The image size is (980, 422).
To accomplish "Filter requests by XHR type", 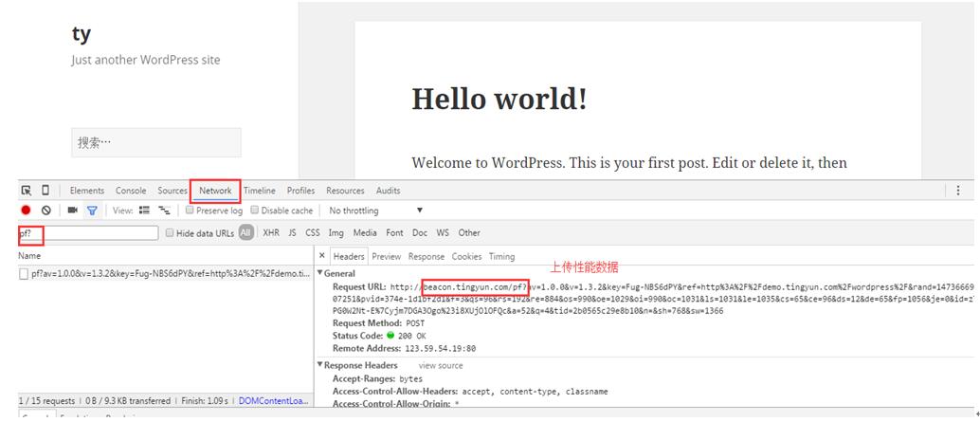I will [271, 232].
